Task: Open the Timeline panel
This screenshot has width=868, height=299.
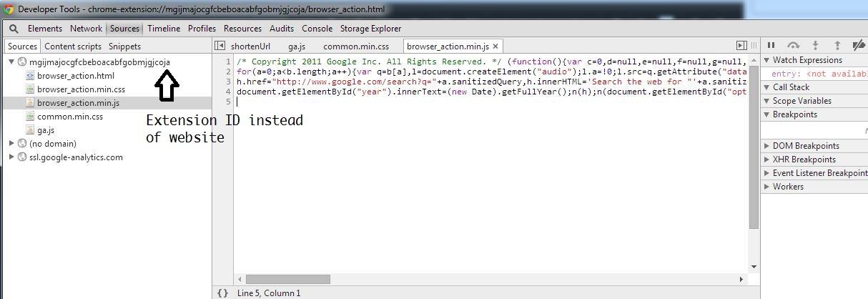Action: [164, 29]
